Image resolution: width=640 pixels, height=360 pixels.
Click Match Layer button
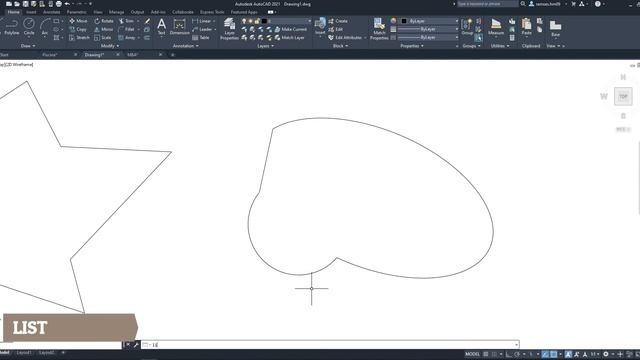click(289, 38)
